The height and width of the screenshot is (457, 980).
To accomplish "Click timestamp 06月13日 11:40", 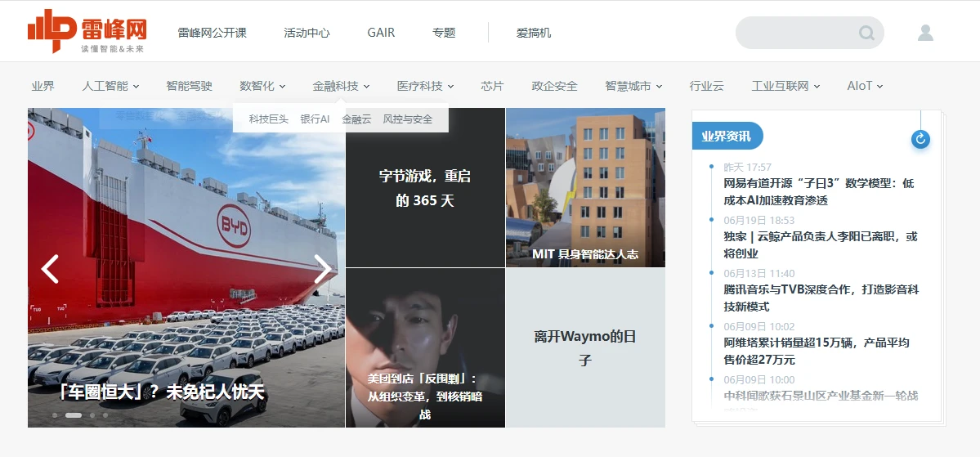I will (759, 274).
